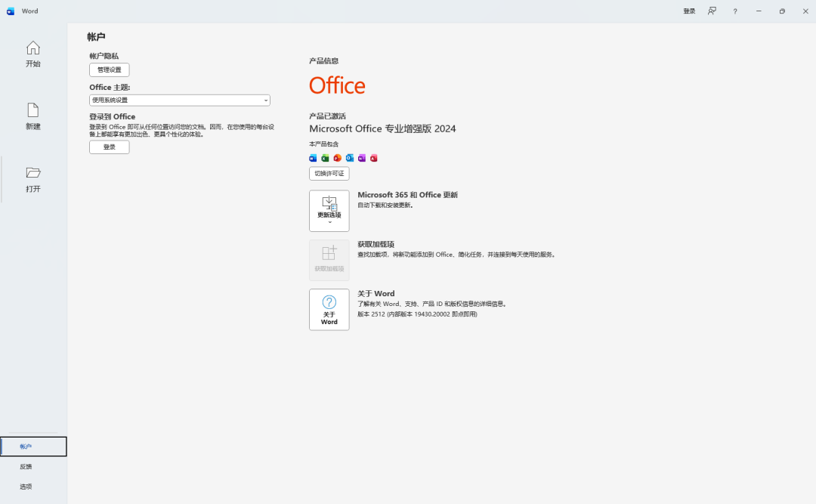Click the 管理设置 button under 帐户隐私
The height and width of the screenshot is (504, 816).
tap(109, 70)
